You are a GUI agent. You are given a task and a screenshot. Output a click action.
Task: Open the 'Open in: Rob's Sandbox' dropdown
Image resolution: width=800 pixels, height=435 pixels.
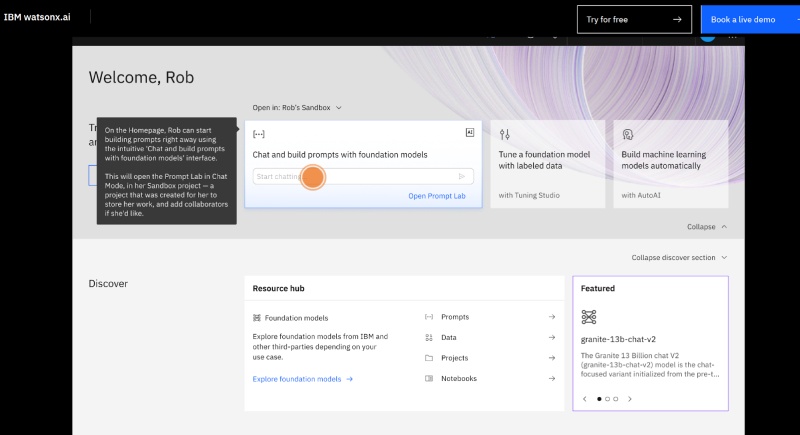point(297,108)
